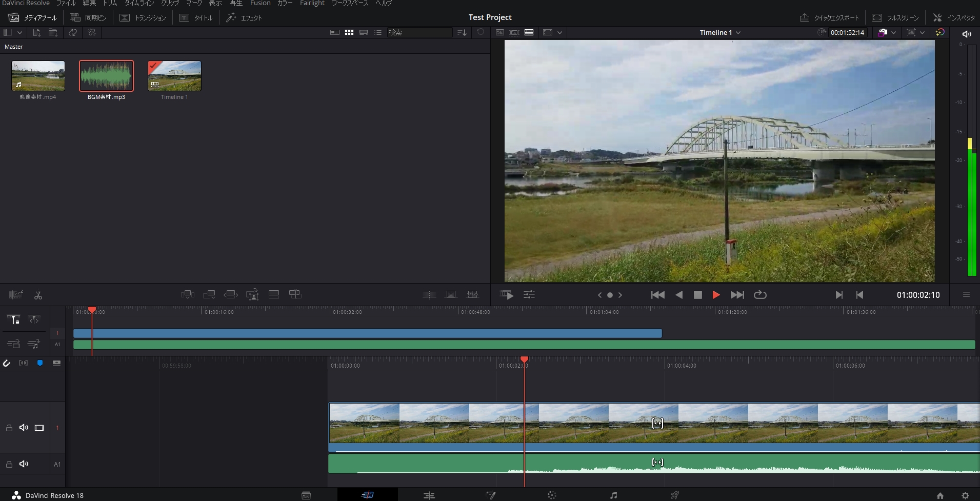Open the media pool sort dropdown
Image resolution: width=980 pixels, height=501 pixels.
click(461, 32)
